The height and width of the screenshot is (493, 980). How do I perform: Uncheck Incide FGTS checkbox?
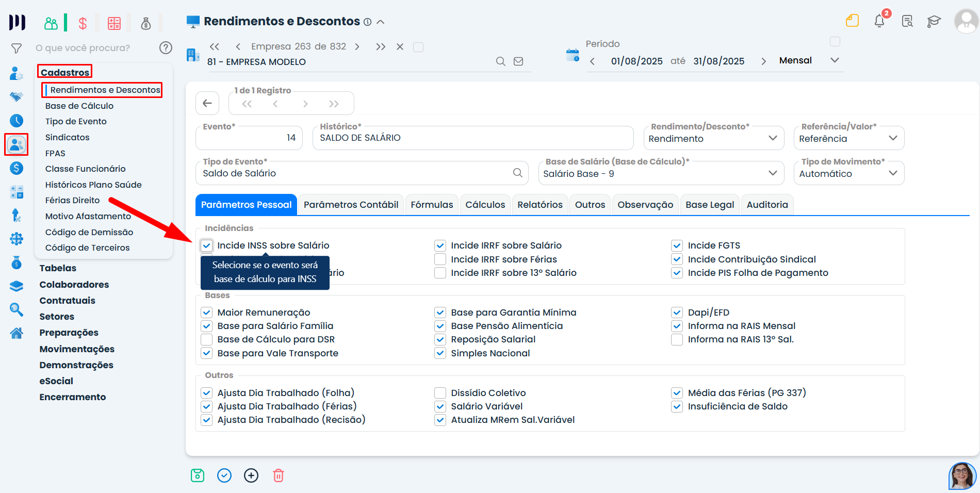(x=677, y=245)
